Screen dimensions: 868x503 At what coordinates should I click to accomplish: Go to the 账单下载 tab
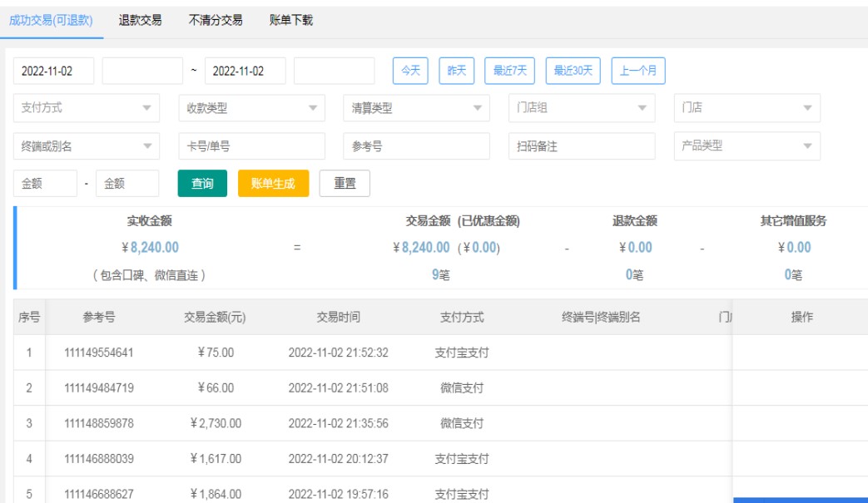coord(291,20)
